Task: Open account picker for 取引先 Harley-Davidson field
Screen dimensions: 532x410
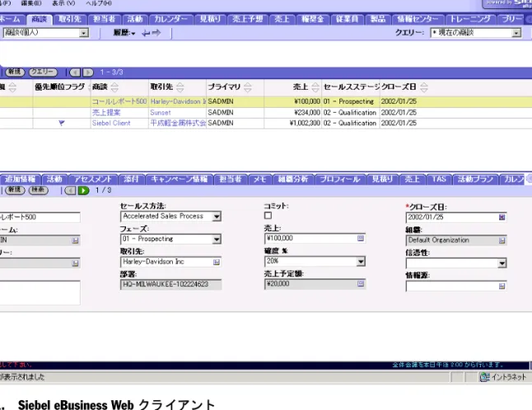Action: pyautogui.click(x=217, y=262)
